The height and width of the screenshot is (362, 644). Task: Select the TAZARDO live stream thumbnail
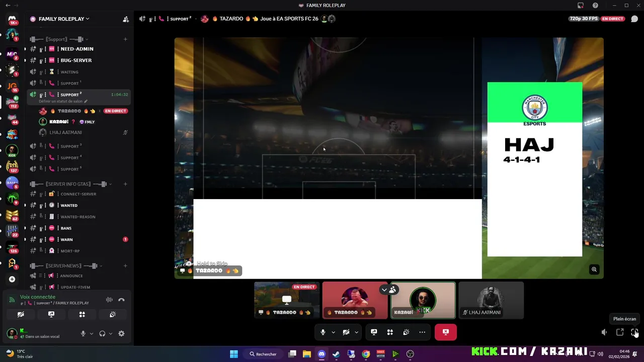coord(287,300)
